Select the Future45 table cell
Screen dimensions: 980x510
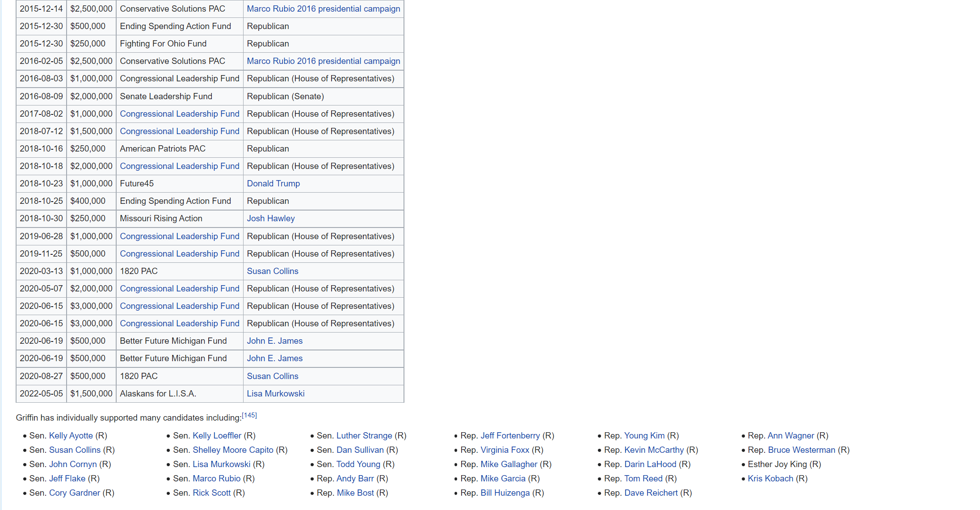pos(180,183)
